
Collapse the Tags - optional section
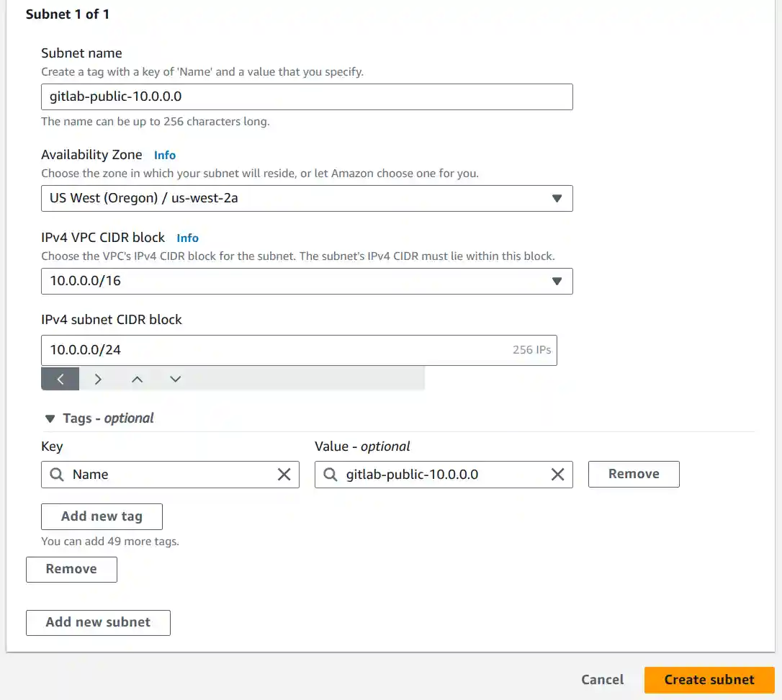(50, 418)
